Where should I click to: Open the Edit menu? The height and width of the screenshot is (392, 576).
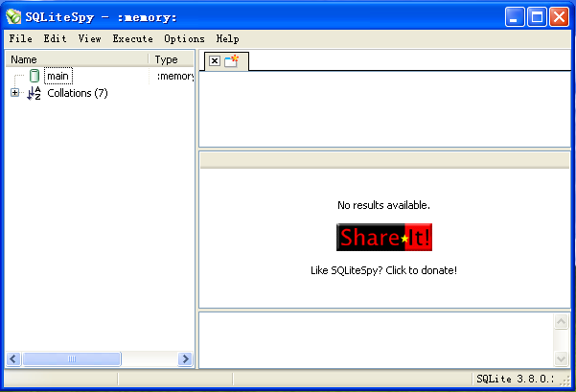pos(55,38)
